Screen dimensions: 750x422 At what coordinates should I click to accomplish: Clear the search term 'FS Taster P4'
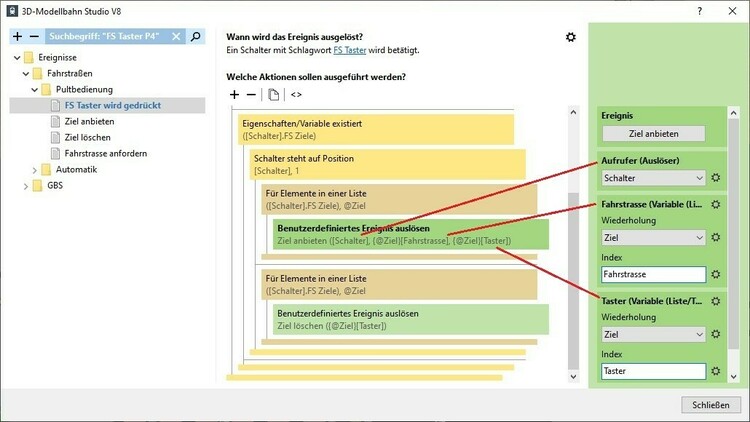[x=176, y=36]
